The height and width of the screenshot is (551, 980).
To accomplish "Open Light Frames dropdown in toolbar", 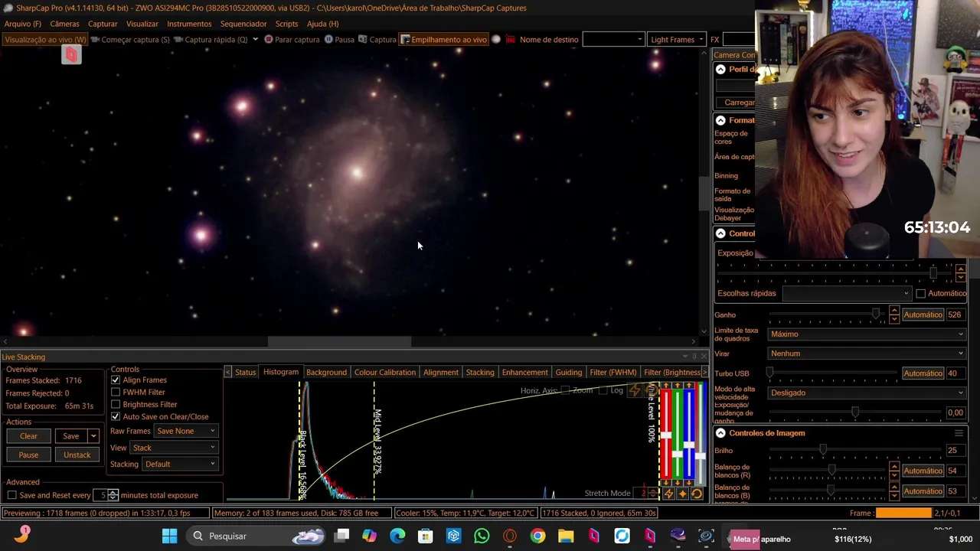I will (x=677, y=40).
